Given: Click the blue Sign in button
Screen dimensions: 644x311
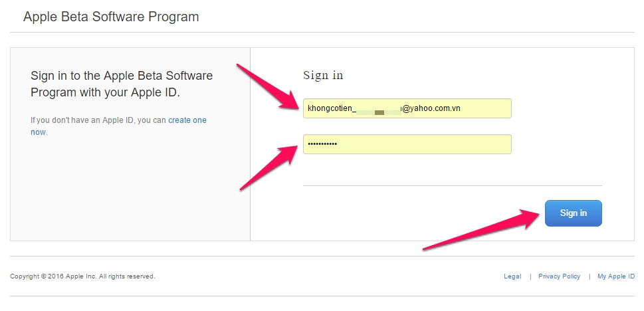Looking at the screenshot, I should pos(574,213).
